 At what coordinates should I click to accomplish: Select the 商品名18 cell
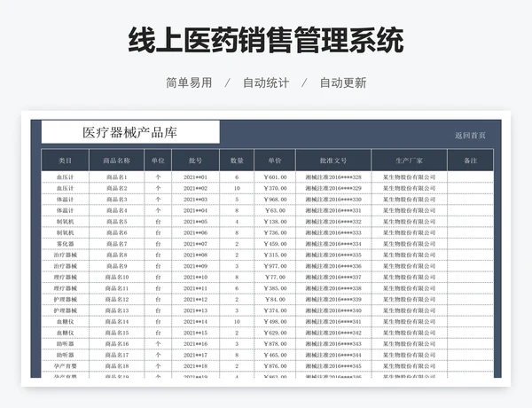click(x=116, y=366)
